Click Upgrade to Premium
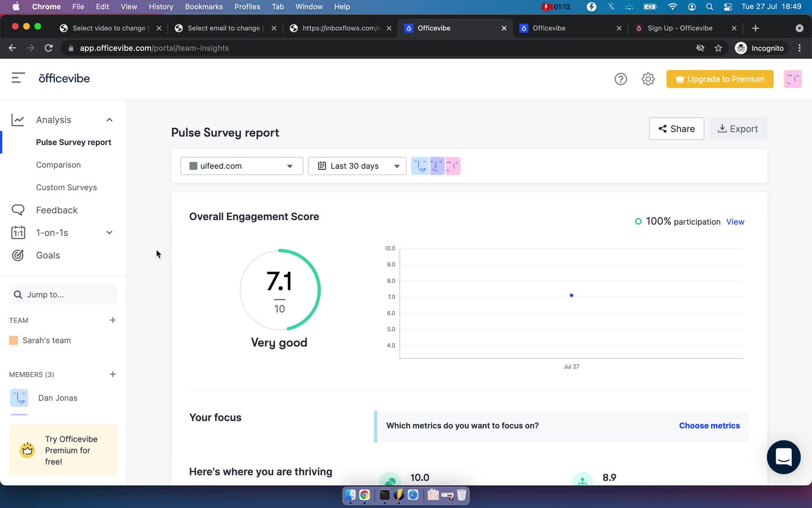This screenshot has width=812, height=508. (720, 79)
